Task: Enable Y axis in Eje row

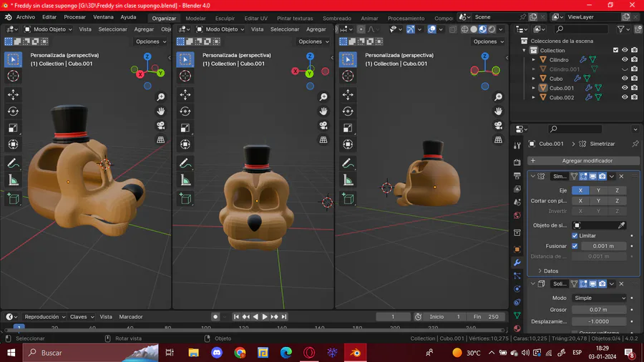Action: coord(598,190)
